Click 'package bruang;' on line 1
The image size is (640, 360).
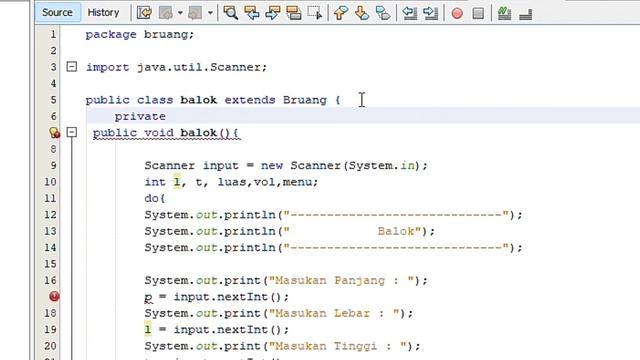pos(140,35)
